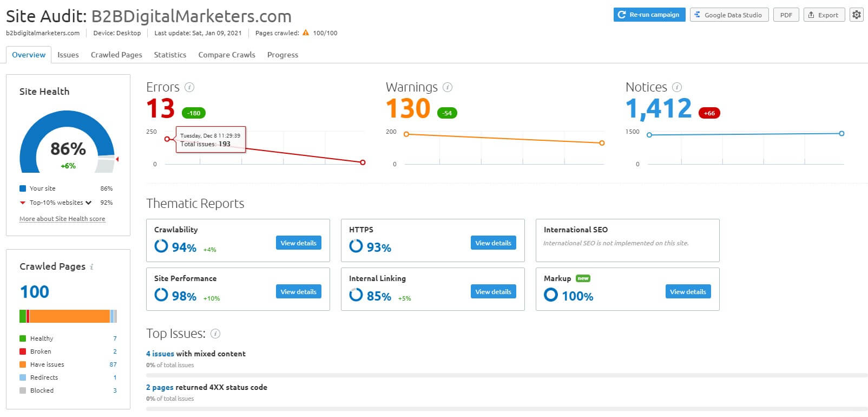The height and width of the screenshot is (417, 868).
Task: Open the Progress tab
Action: click(x=282, y=55)
